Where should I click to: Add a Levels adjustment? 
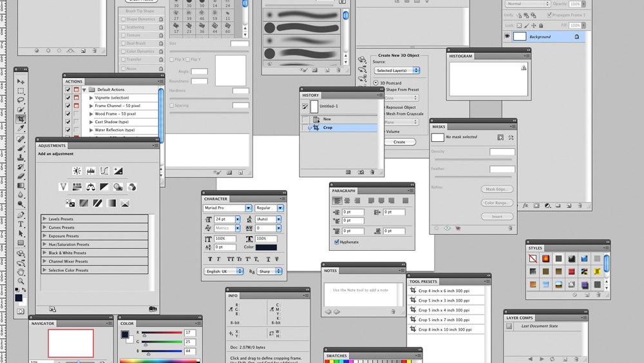[x=91, y=171]
